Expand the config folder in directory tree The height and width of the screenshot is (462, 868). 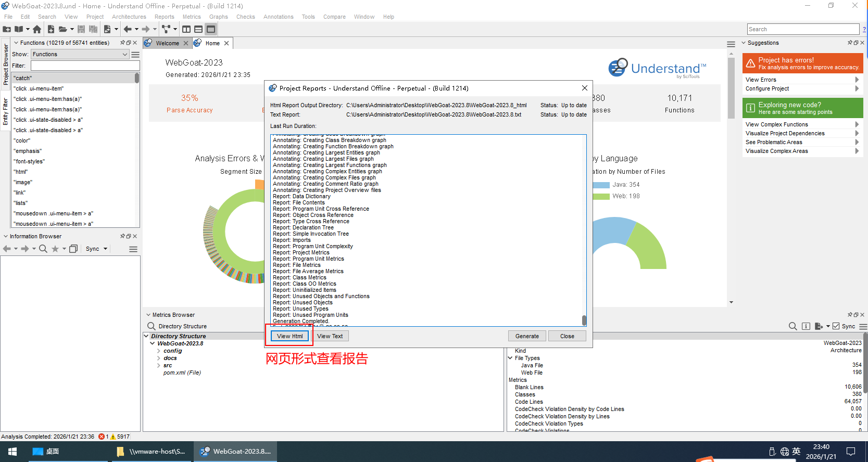click(x=159, y=351)
